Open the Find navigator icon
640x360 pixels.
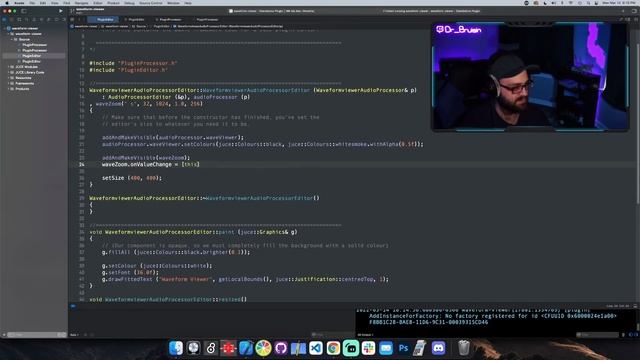(x=27, y=19)
